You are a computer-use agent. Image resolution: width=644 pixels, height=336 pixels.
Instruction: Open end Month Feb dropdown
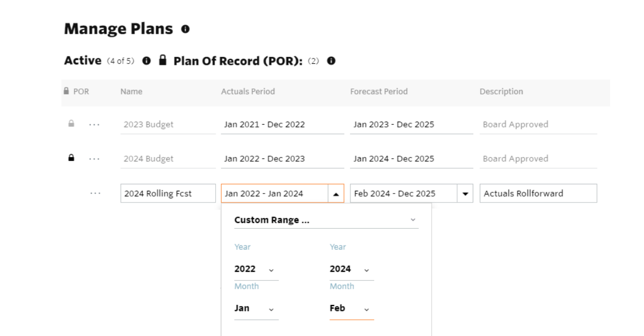point(352,309)
